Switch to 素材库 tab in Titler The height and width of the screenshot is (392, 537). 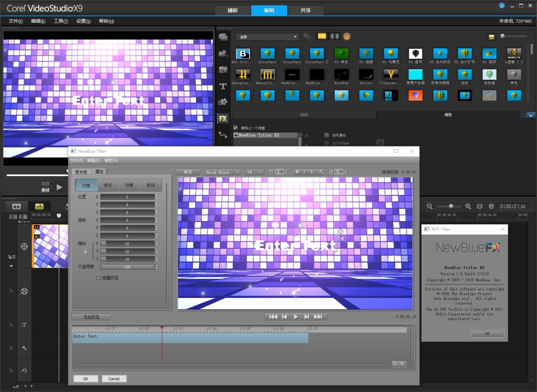click(81, 172)
